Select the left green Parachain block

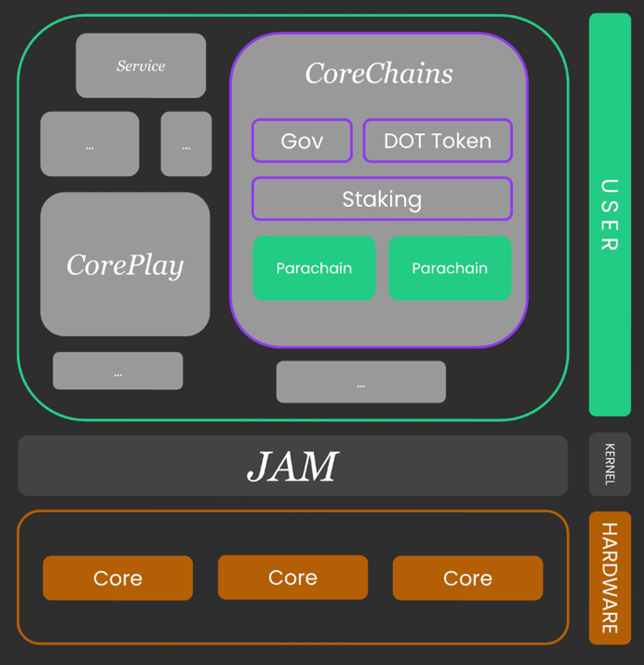click(314, 268)
